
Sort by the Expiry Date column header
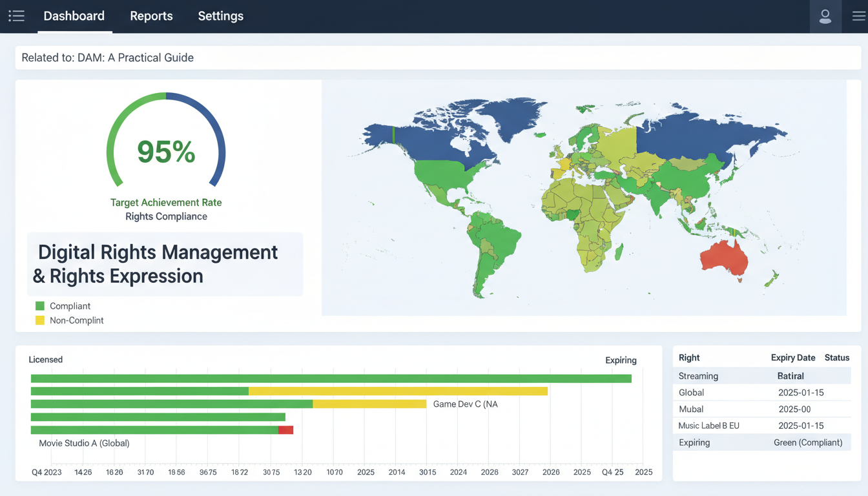[792, 357]
